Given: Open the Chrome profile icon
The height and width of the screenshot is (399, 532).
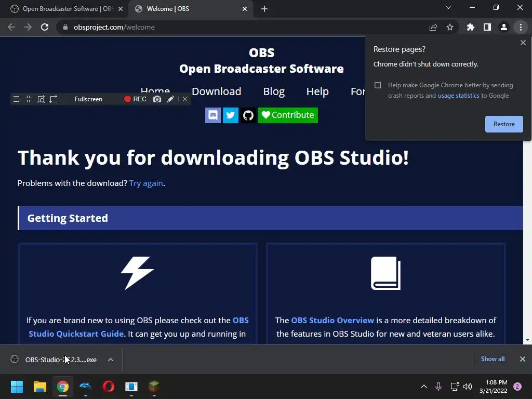Looking at the screenshot, I should pyautogui.click(x=504, y=27).
